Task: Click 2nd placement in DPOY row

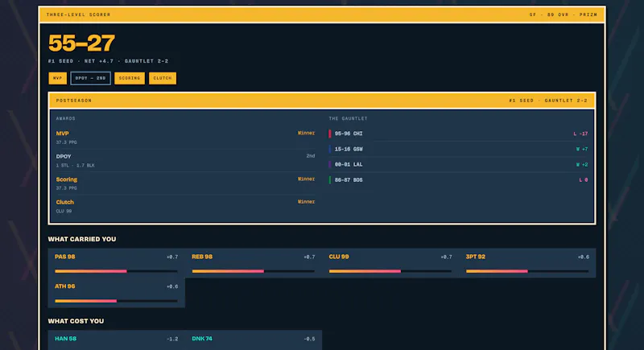Action: (x=311, y=156)
